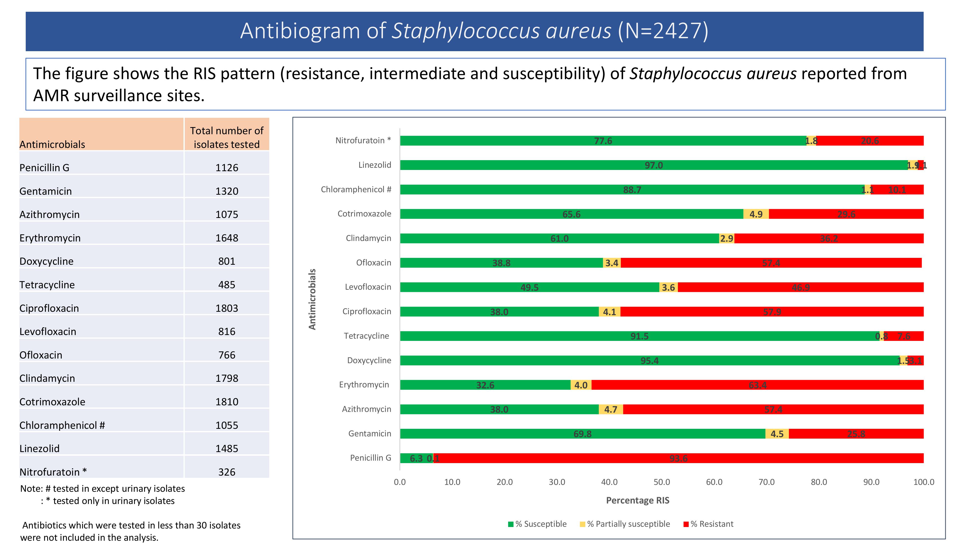
Task: Click the Gentamicin 4.5 partially susceptible segment
Action: 777,434
